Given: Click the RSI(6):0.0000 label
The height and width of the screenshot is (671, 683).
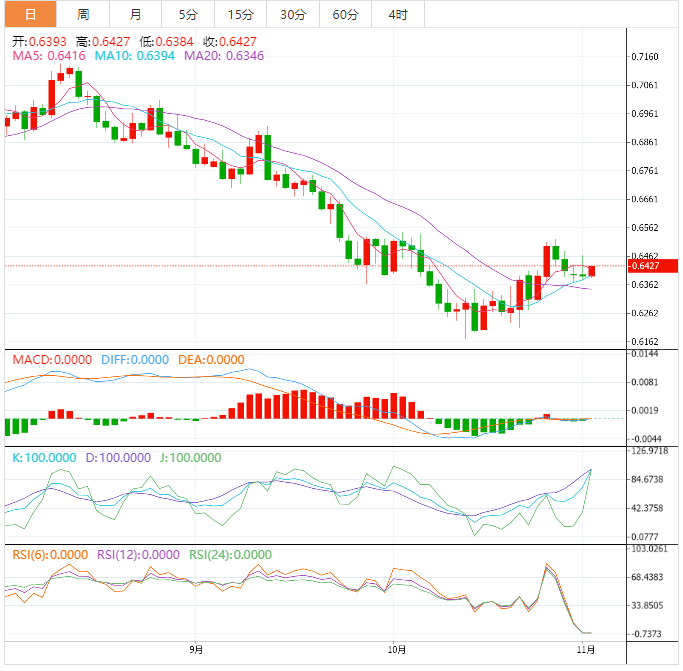Looking at the screenshot, I should pos(50,555).
